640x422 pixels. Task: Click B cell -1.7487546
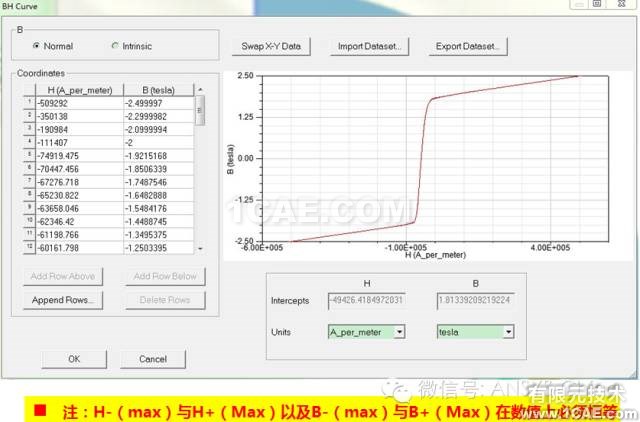158,182
